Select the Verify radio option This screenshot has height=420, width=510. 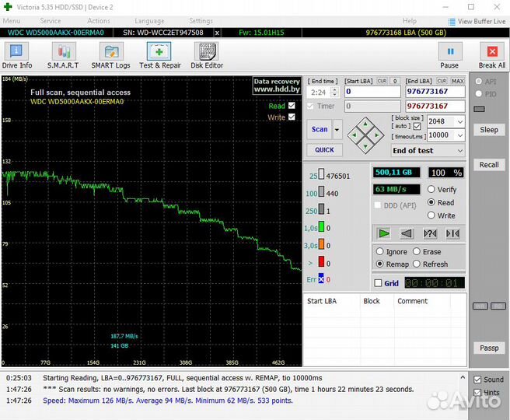tap(431, 190)
